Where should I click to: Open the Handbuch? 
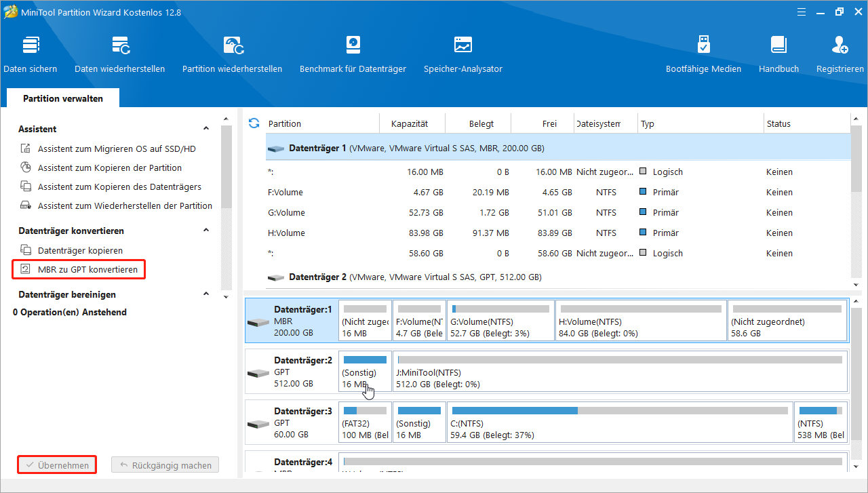[x=778, y=54]
